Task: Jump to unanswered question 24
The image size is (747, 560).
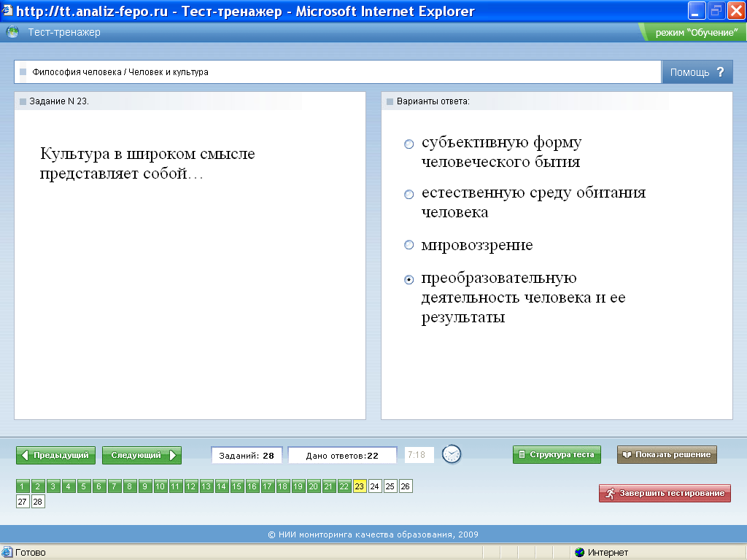Action: pyautogui.click(x=374, y=486)
